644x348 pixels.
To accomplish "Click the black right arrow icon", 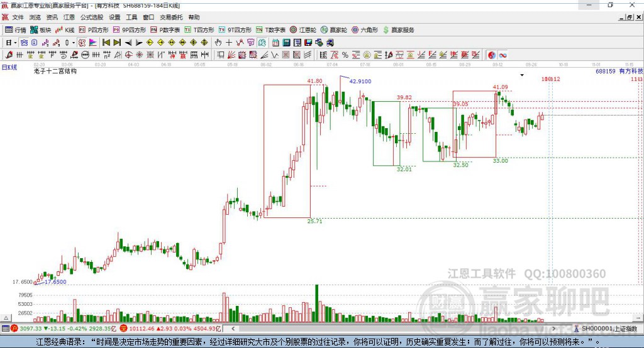I will point(139,43).
